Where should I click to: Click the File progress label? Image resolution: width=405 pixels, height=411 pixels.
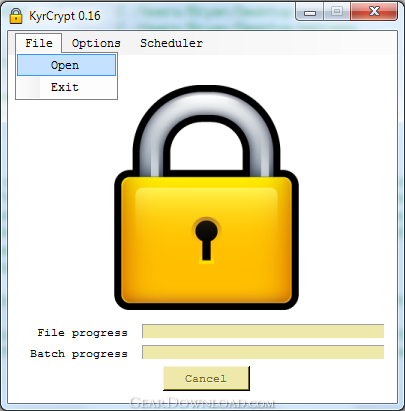pos(82,333)
